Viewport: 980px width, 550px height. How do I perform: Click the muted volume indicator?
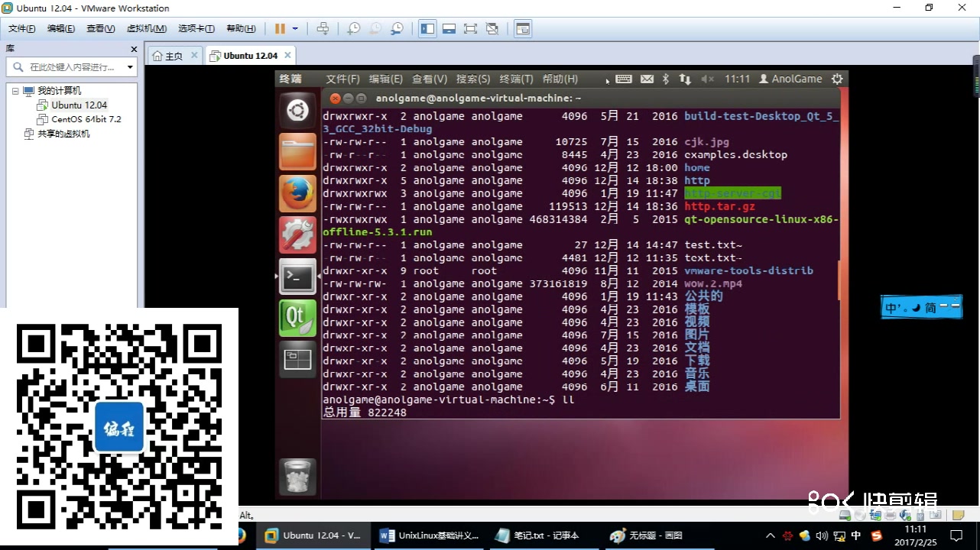pyautogui.click(x=707, y=79)
